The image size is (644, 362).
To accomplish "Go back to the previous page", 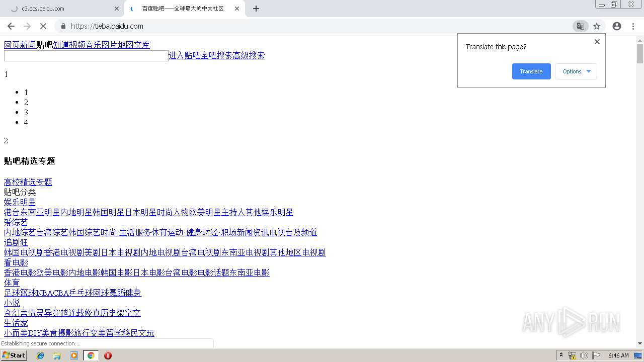I will (x=11, y=26).
